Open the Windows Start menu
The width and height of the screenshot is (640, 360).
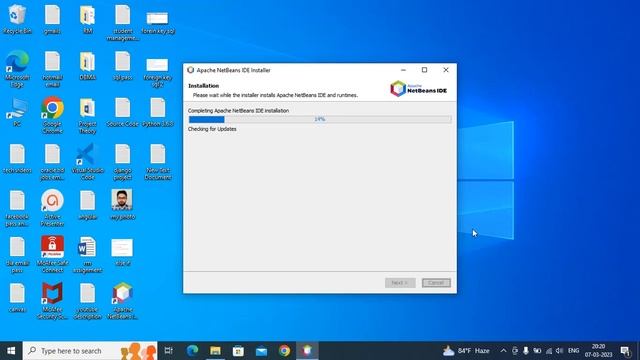[x=11, y=351]
